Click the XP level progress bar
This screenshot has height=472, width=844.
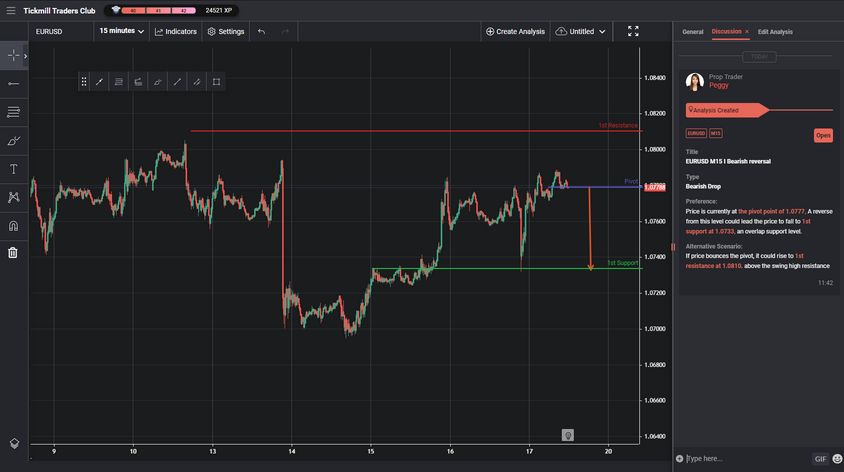(x=159, y=11)
